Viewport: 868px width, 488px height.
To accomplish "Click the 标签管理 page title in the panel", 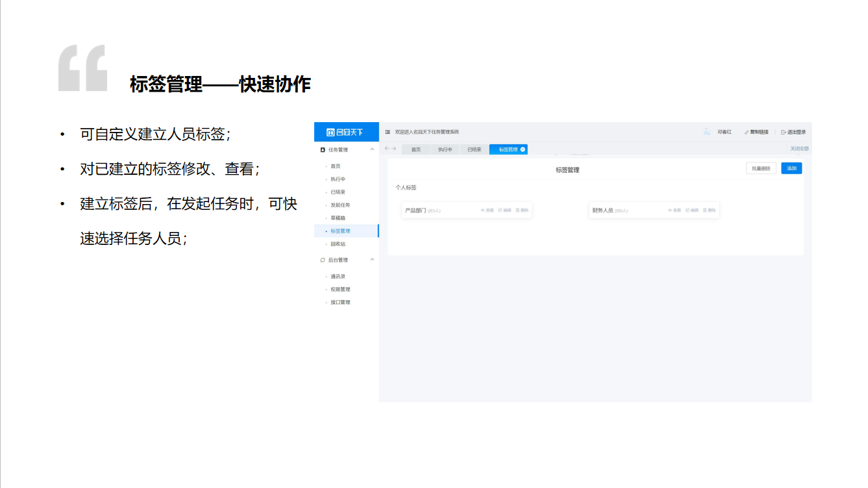I will (x=567, y=170).
